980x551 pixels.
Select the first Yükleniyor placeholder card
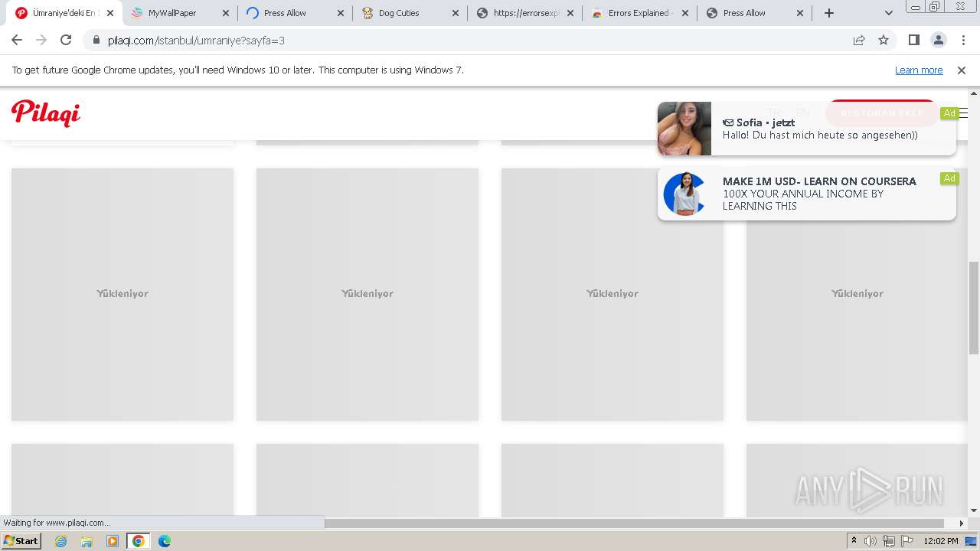[x=122, y=294]
